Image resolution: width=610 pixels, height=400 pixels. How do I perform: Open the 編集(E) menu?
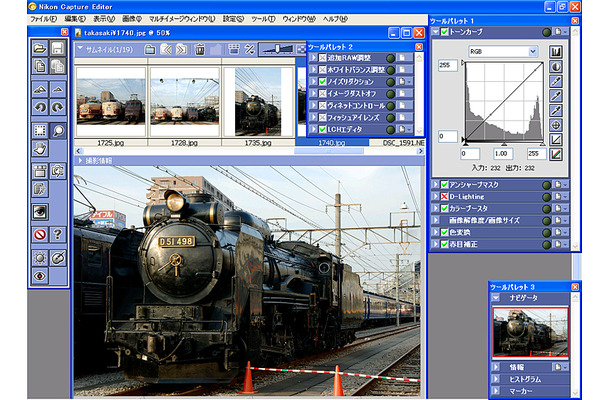coord(75,19)
